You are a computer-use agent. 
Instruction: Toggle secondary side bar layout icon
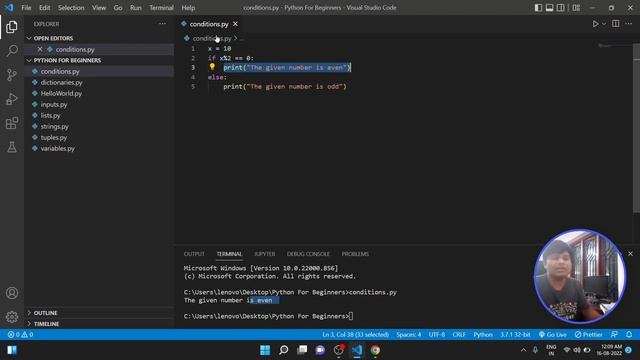[x=561, y=8]
